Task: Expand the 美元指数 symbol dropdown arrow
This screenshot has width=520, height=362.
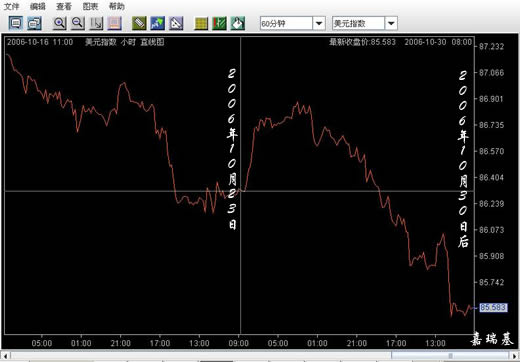Action: tap(391, 23)
